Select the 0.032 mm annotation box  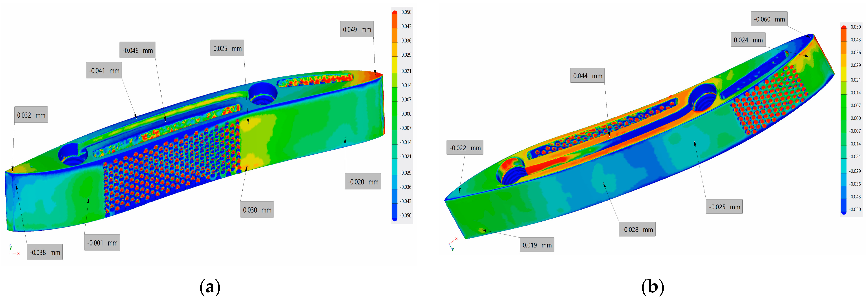point(31,115)
